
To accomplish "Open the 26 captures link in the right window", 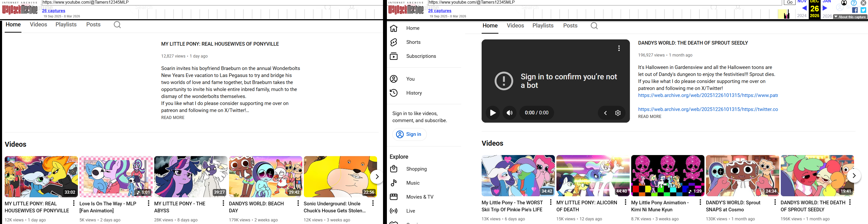I will coord(440,11).
